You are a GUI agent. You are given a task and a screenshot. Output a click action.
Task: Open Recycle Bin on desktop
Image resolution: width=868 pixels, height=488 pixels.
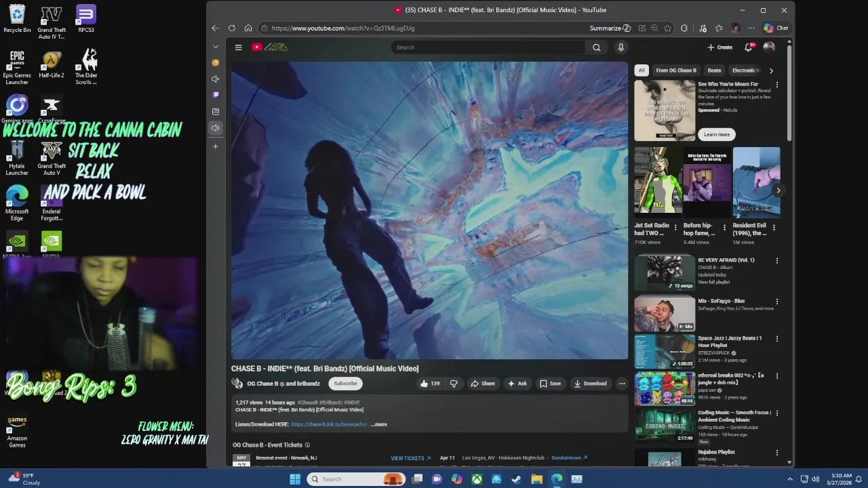coord(17,18)
